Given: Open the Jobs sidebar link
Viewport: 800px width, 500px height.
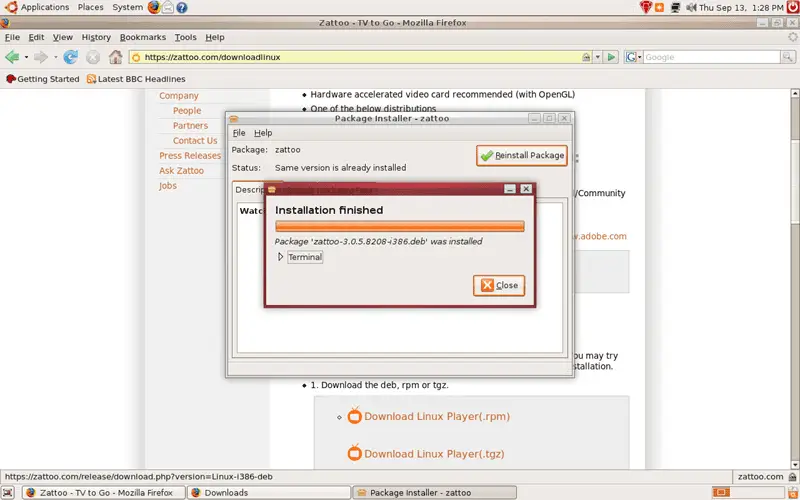Looking at the screenshot, I should pyautogui.click(x=167, y=186).
